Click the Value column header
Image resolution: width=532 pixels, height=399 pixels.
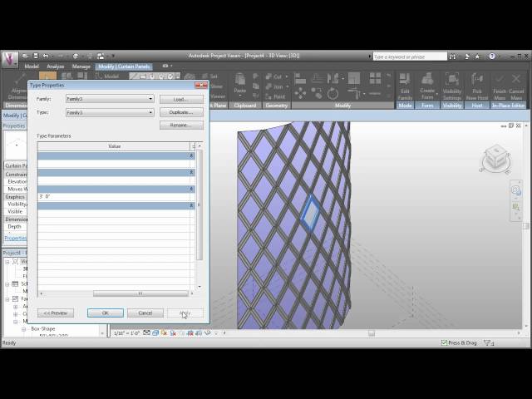pos(115,146)
